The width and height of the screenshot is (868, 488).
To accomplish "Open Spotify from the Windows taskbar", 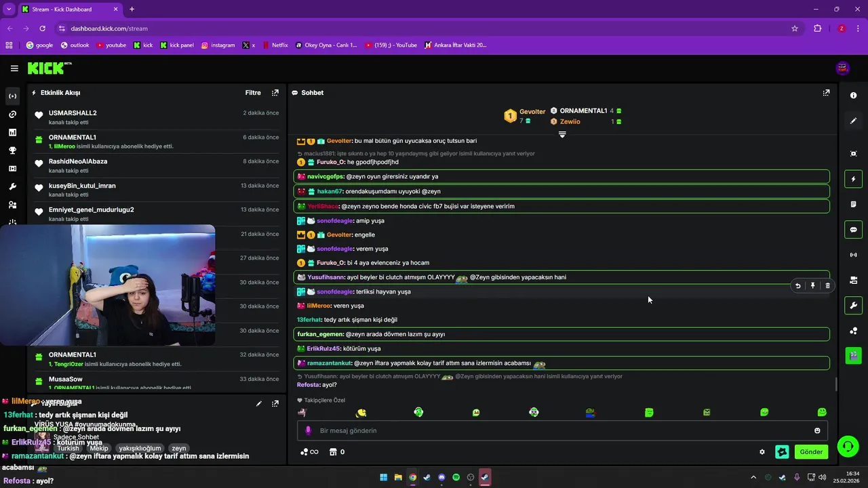I will (456, 477).
